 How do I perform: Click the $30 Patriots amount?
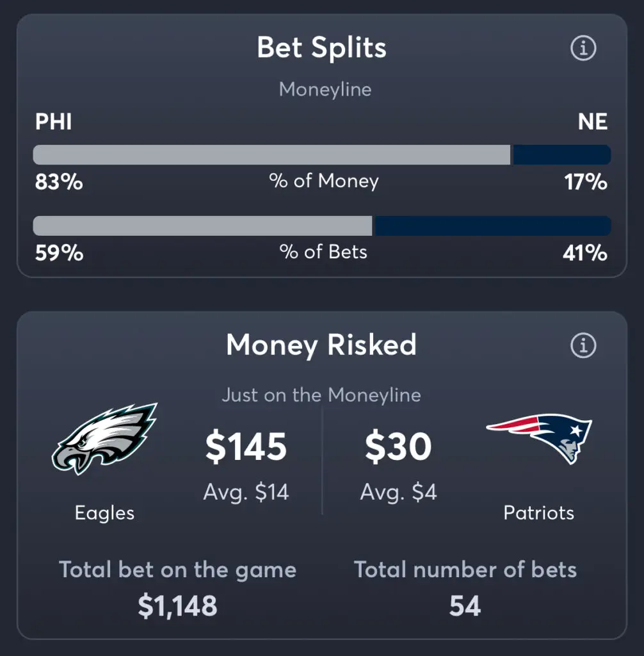pos(398,447)
